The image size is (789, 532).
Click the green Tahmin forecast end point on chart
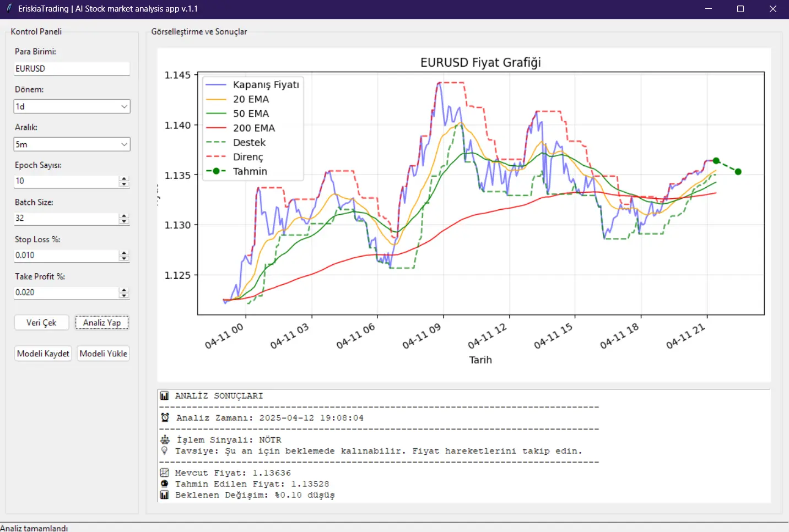pos(738,172)
